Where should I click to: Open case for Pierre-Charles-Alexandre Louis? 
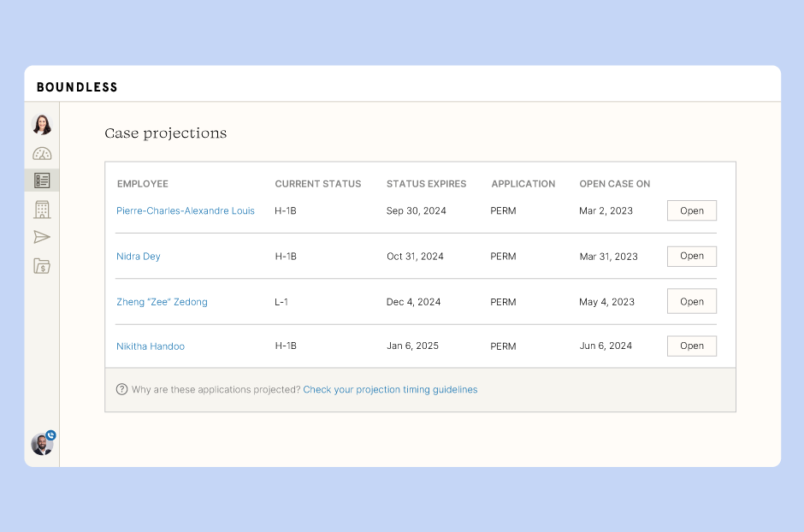pyautogui.click(x=692, y=210)
